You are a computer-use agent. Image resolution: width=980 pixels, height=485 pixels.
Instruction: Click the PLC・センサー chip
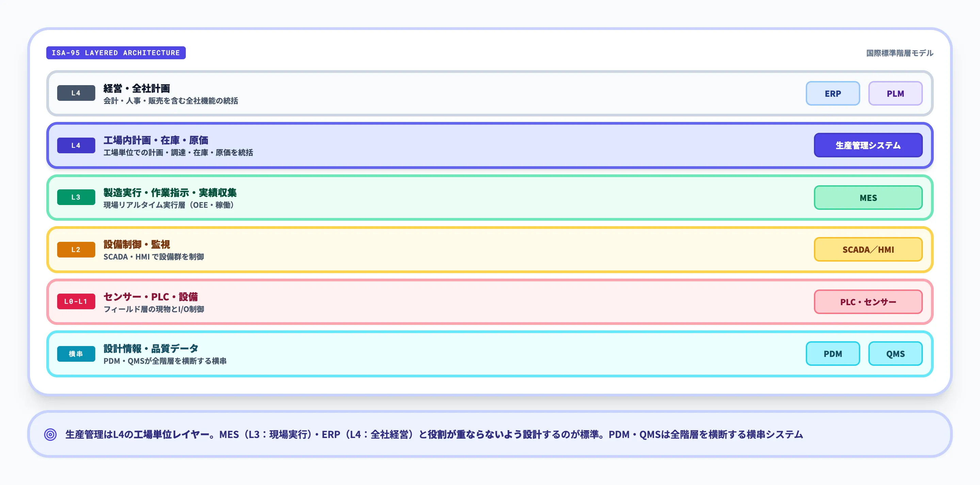[868, 302]
